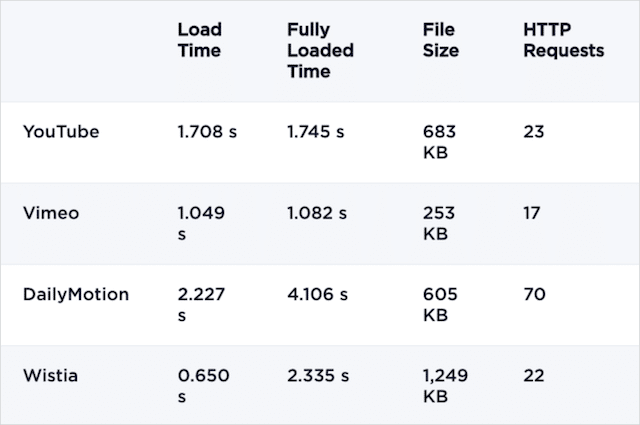The image size is (640, 425).
Task: Click YouTube's 1.708 s load time
Action: click(207, 132)
